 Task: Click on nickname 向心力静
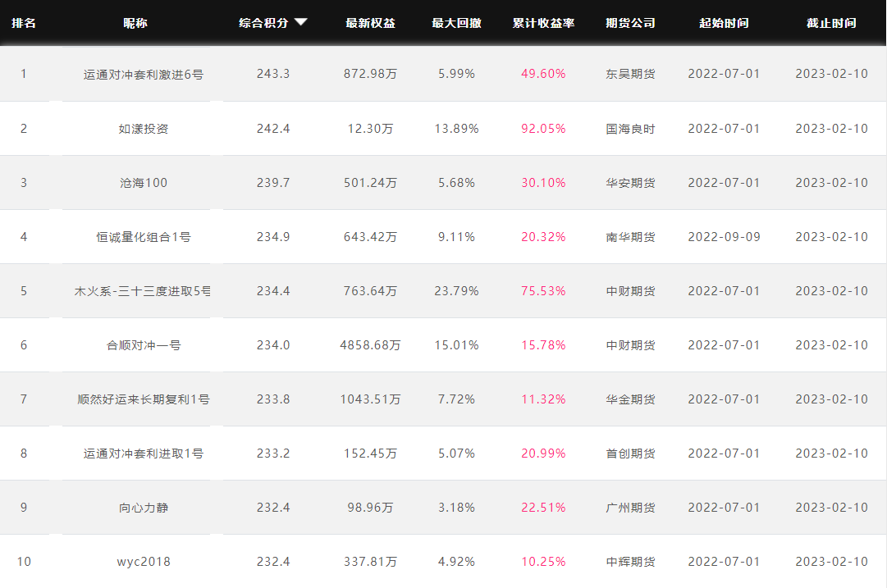pos(144,508)
